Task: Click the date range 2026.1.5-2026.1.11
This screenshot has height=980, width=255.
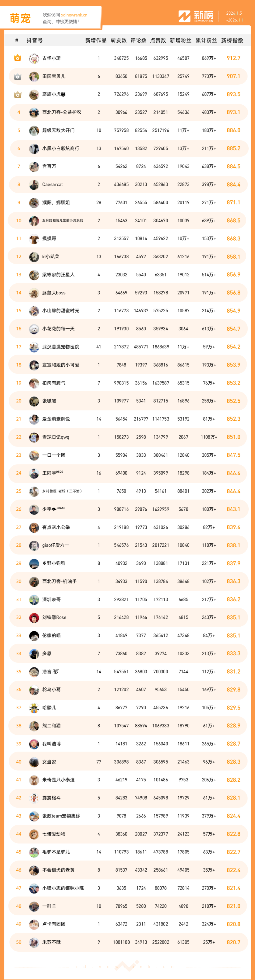Action: click(x=236, y=17)
